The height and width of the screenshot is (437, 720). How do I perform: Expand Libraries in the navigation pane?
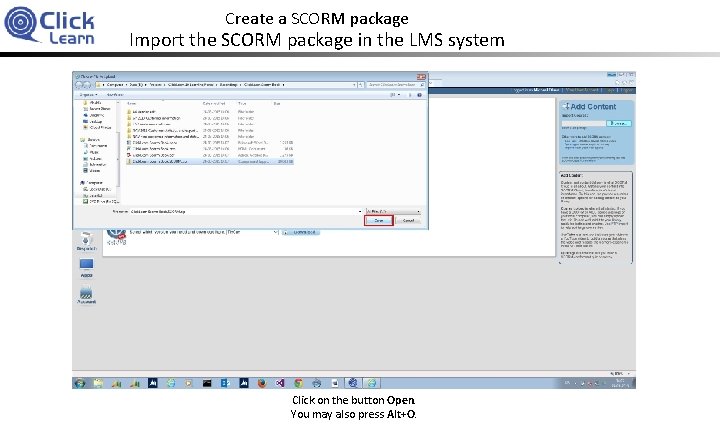90,140
